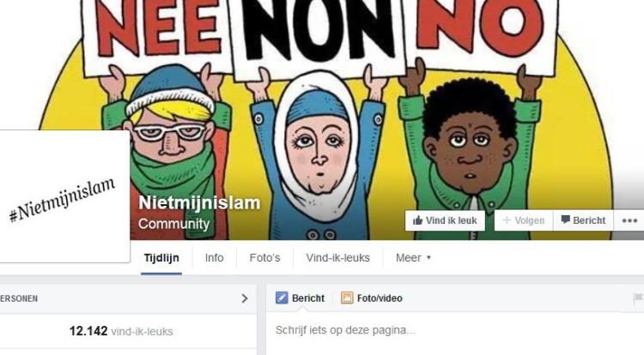This screenshot has width=644, height=355.
Task: Like the page with Vind ik leuk
Action: tap(445, 220)
